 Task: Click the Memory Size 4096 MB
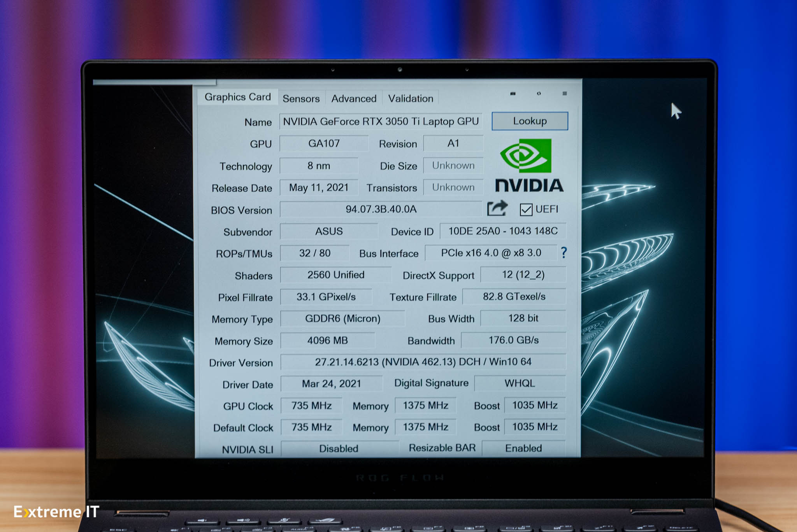click(328, 340)
